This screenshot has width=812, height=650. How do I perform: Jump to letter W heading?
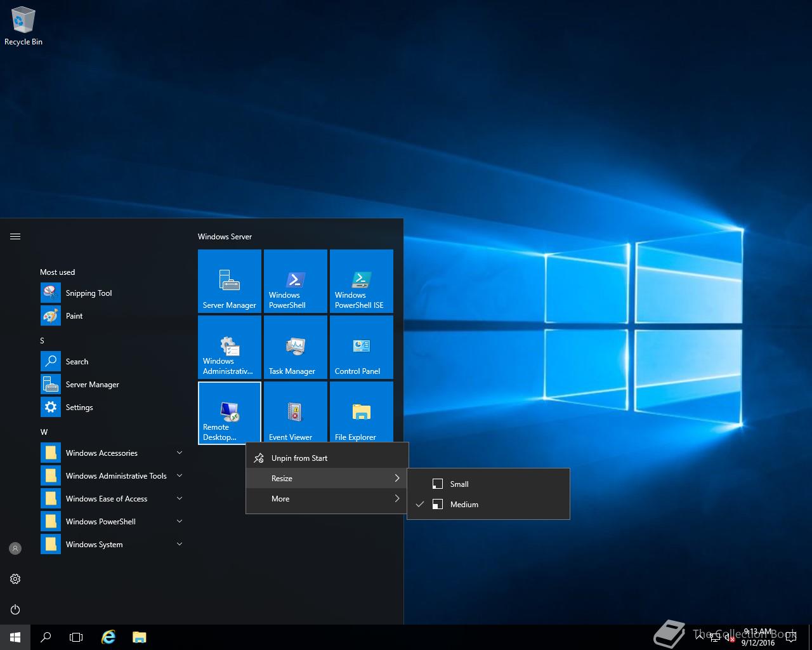click(44, 432)
